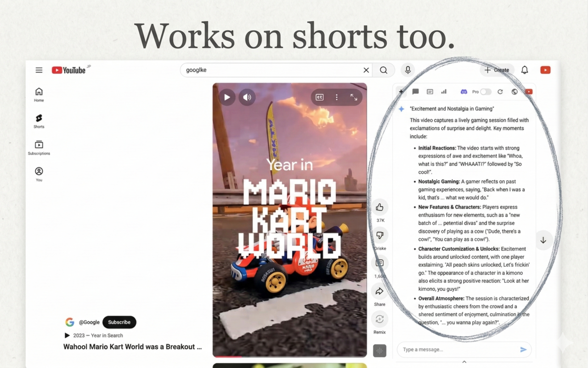The image size is (588, 368).
Task: Start a new chat with the plus icon
Action: (x=401, y=92)
